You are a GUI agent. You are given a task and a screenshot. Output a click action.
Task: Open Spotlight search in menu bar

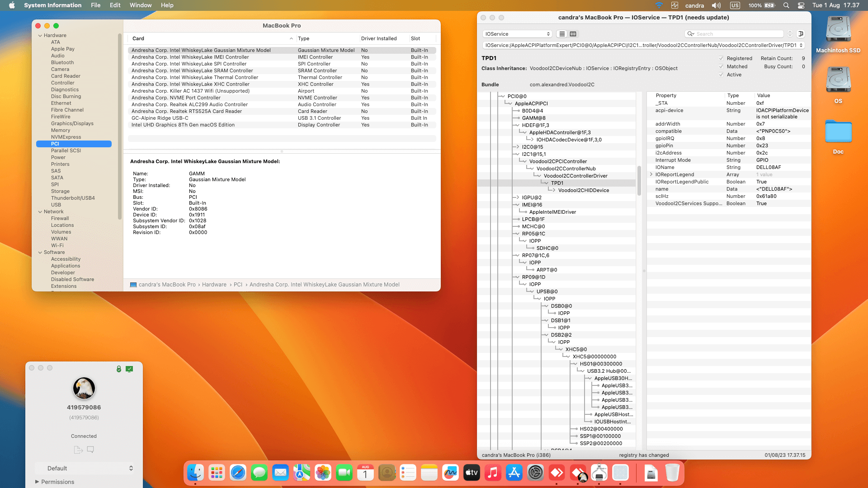click(786, 5)
